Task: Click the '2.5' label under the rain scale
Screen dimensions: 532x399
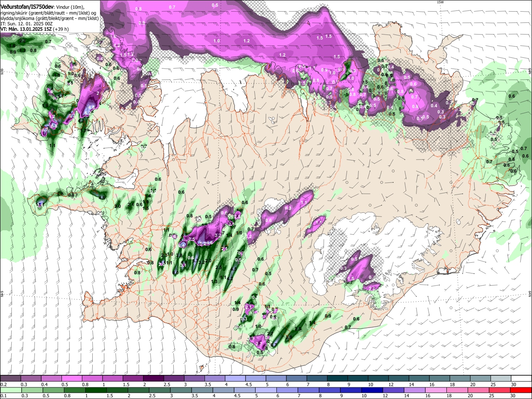Action: point(152,396)
